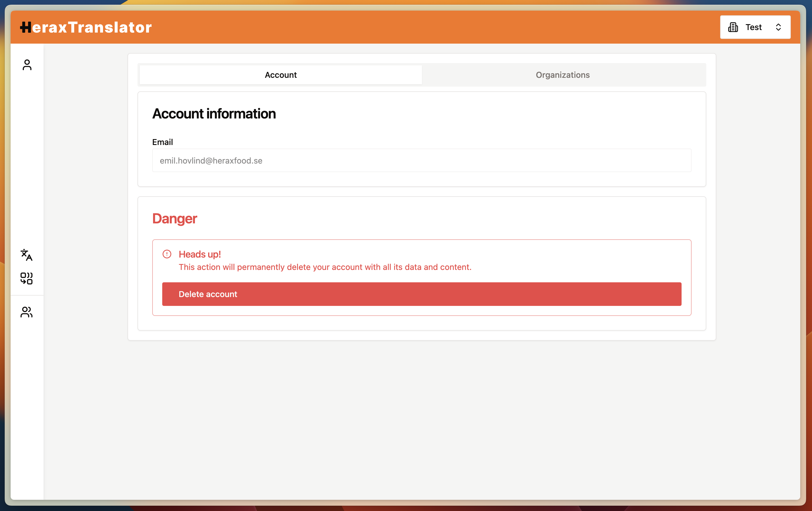
Task: Open the translate languages sidebar icon
Action: pos(26,255)
